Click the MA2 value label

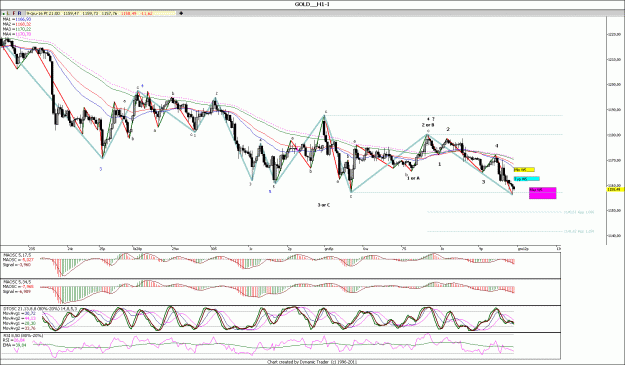coord(17,24)
